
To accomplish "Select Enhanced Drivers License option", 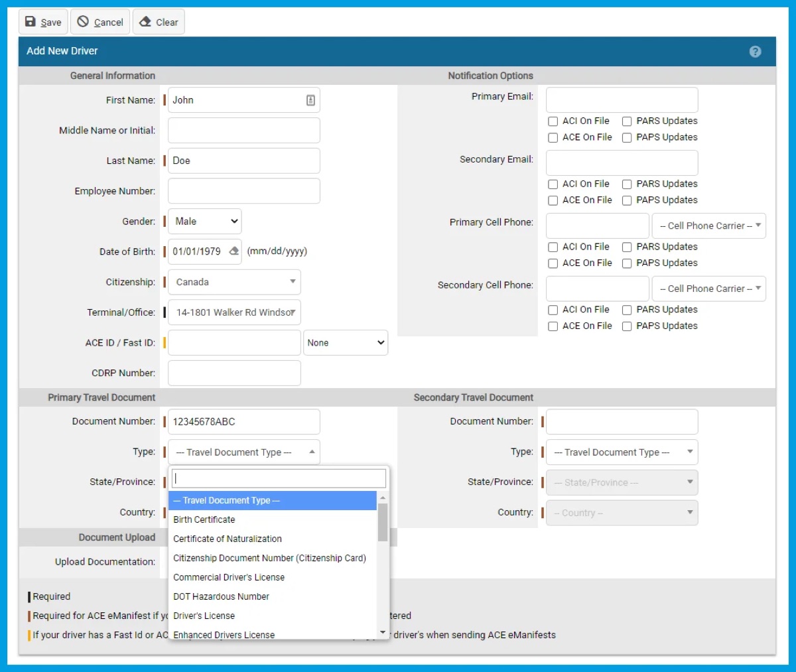I will coord(273,634).
